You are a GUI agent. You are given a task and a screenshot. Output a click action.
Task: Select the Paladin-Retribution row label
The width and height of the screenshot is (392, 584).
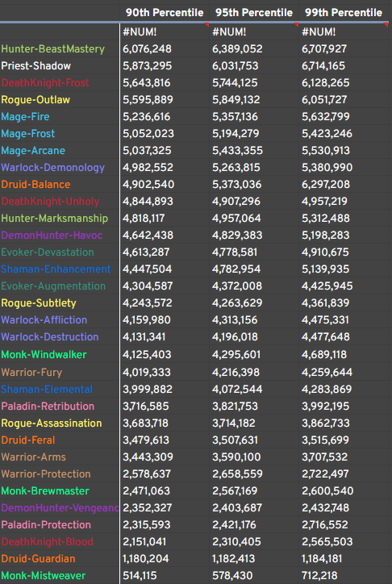pyautogui.click(x=48, y=406)
